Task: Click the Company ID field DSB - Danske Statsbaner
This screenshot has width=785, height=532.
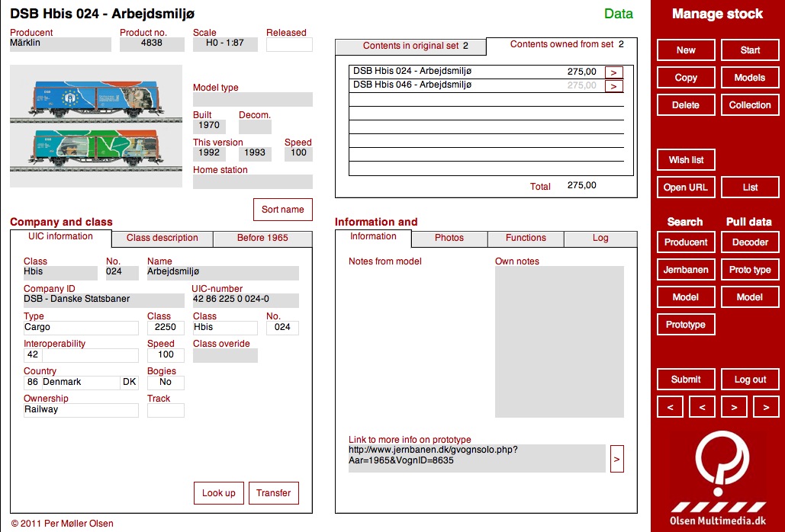Action: point(104,300)
